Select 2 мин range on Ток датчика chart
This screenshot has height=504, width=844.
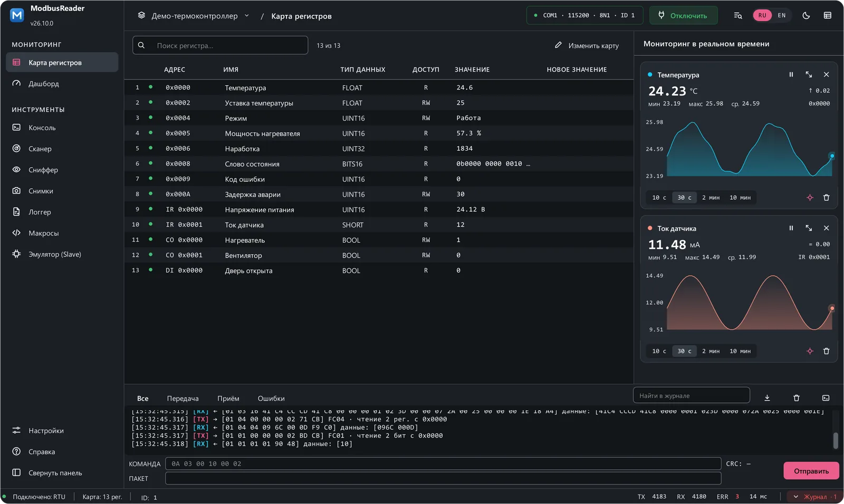(711, 351)
